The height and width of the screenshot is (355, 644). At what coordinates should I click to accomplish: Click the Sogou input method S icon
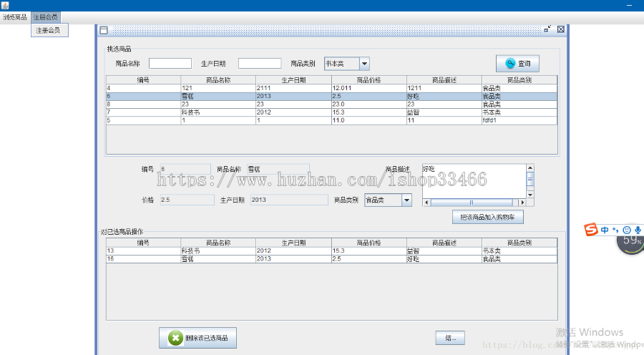pos(591,229)
